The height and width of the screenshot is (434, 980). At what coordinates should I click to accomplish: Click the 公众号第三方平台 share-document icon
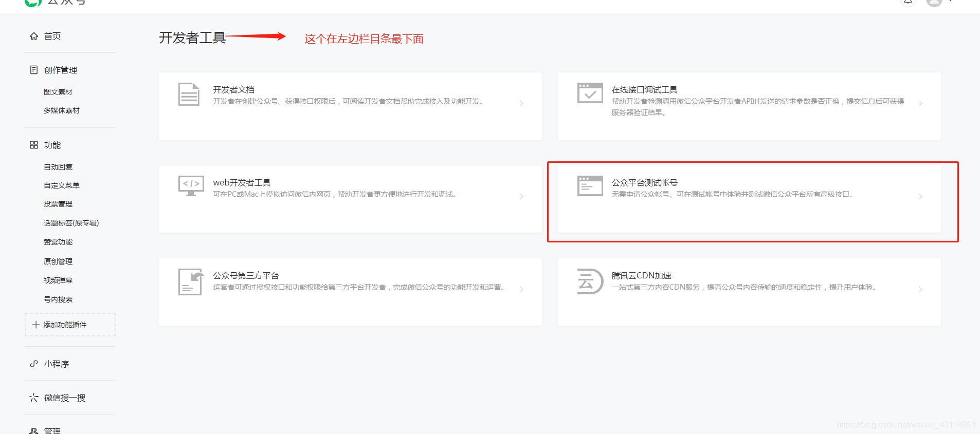(x=191, y=281)
